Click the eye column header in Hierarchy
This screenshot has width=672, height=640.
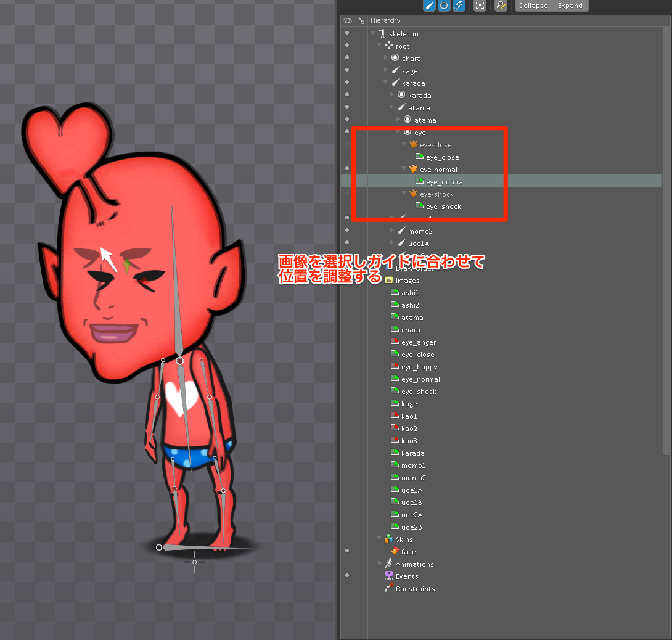pyautogui.click(x=347, y=20)
